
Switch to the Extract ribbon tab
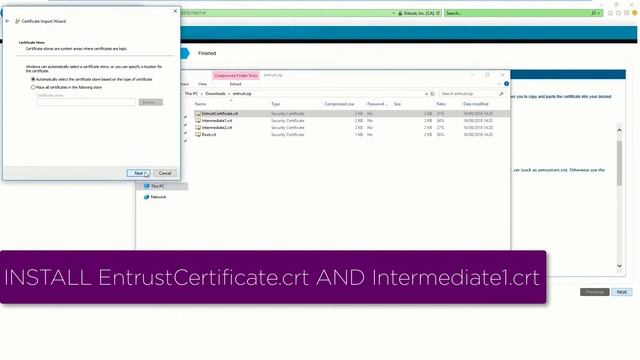[x=236, y=84]
